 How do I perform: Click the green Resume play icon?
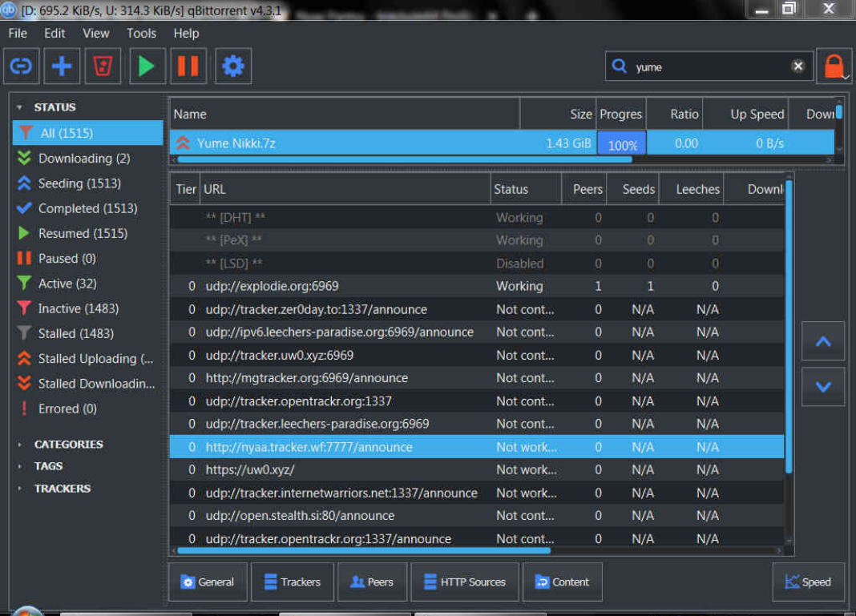click(147, 66)
